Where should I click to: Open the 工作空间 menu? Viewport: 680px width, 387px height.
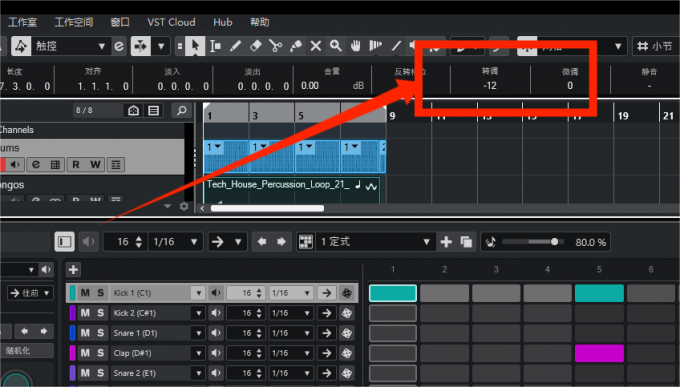[x=74, y=22]
